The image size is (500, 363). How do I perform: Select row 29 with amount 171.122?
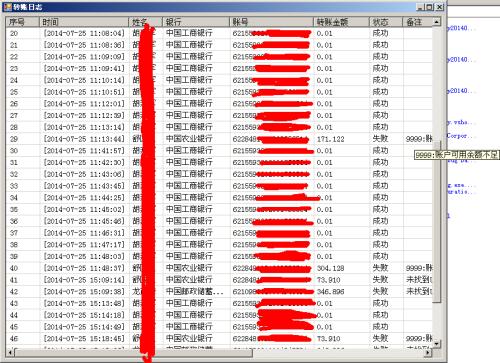(x=219, y=139)
